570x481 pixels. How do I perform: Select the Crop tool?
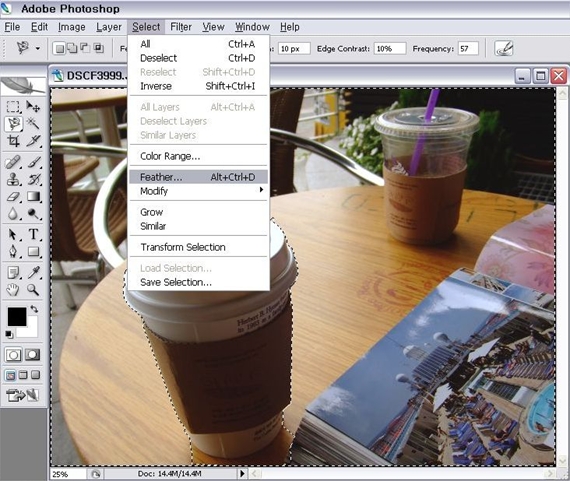click(x=13, y=141)
